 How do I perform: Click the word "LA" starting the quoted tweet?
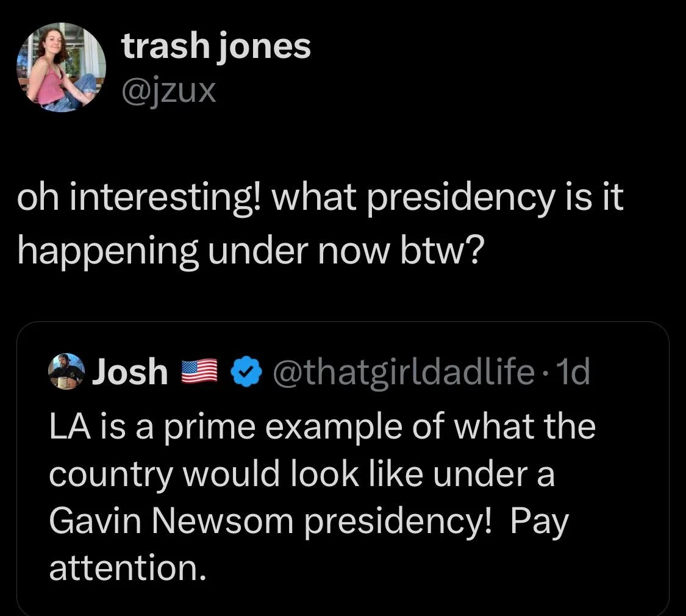tap(70, 427)
